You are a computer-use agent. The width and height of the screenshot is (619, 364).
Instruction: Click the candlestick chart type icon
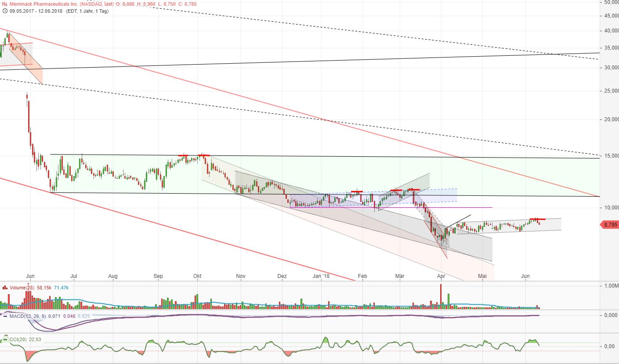click(4, 4)
